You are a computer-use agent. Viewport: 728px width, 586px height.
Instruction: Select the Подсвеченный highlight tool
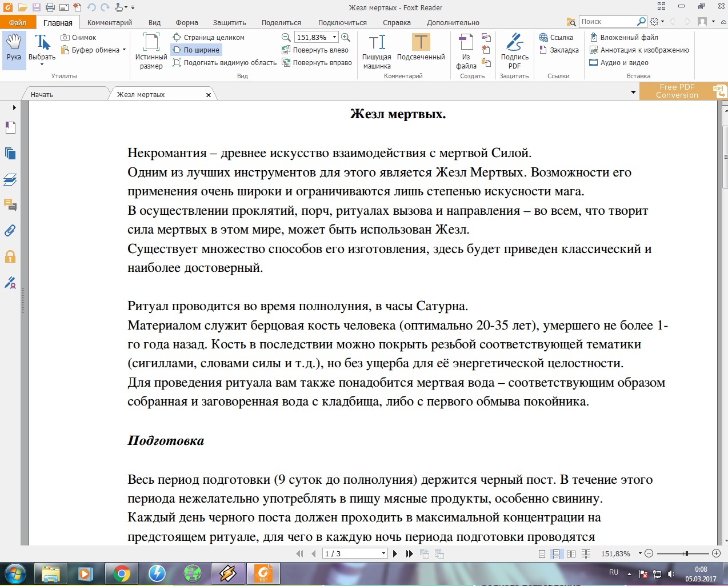click(421, 47)
